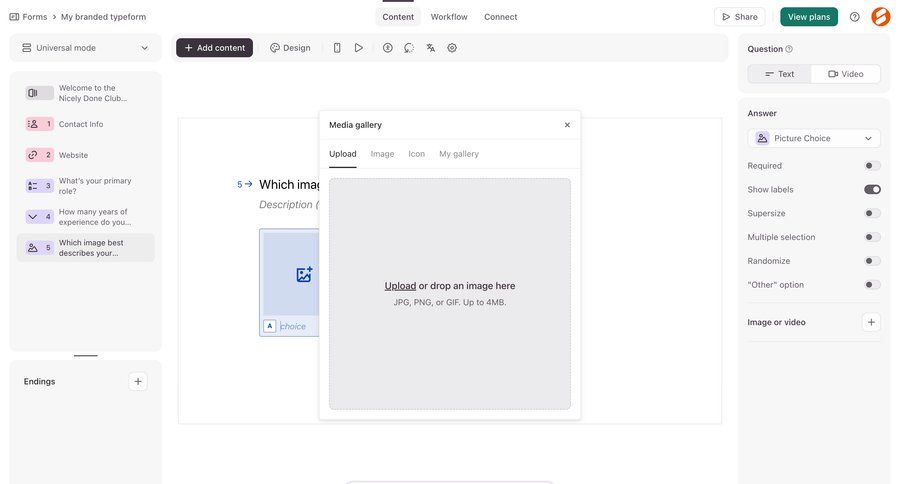Select "What's your primary role?" question

coord(86,186)
